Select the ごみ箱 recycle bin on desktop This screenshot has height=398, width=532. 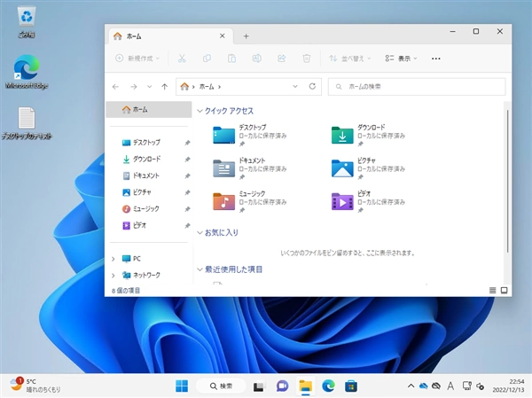tap(27, 22)
